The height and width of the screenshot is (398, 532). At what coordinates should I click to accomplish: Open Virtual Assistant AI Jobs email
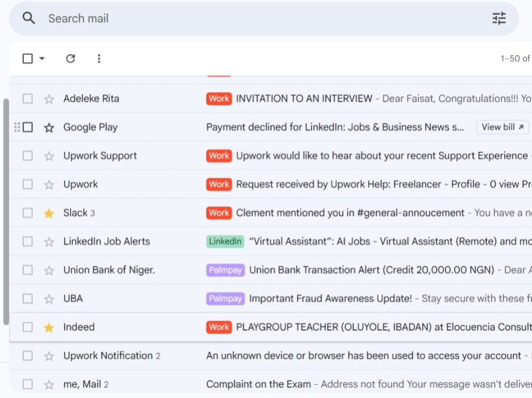tap(390, 241)
